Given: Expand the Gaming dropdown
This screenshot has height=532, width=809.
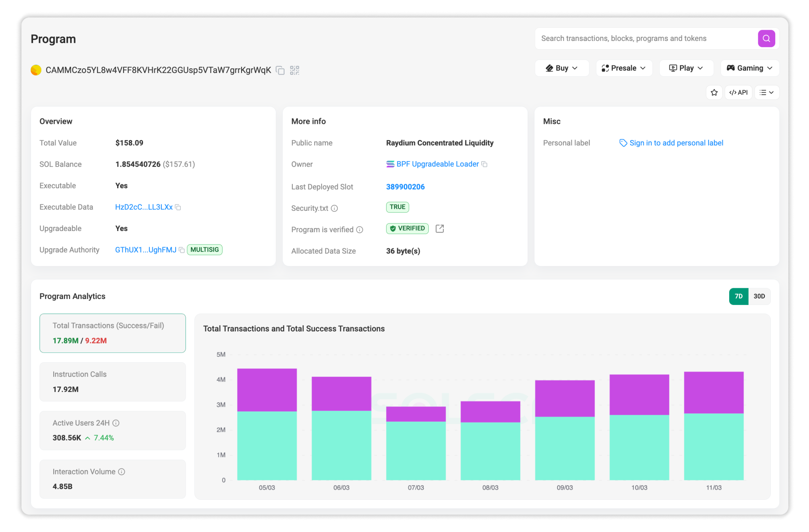Looking at the screenshot, I should (749, 68).
